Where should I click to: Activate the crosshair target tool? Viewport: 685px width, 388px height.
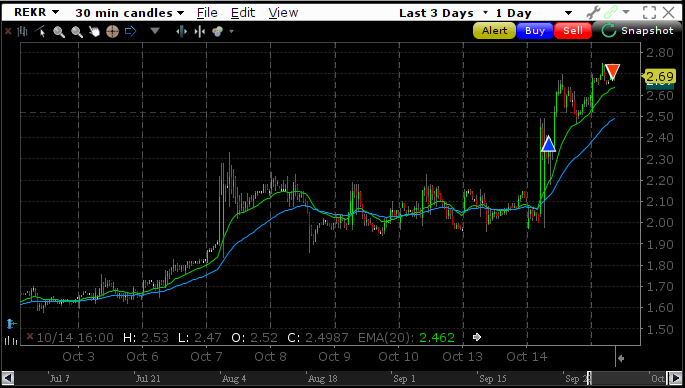[x=112, y=31]
